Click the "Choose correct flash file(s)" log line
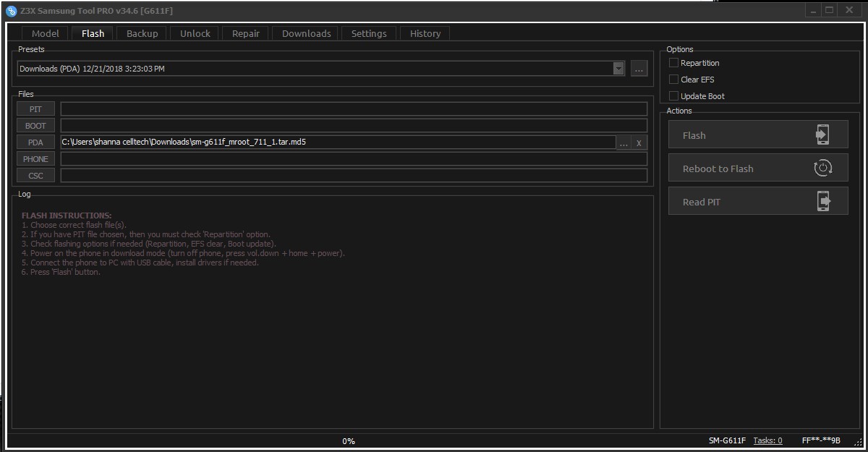This screenshot has height=452, width=868. (x=74, y=225)
